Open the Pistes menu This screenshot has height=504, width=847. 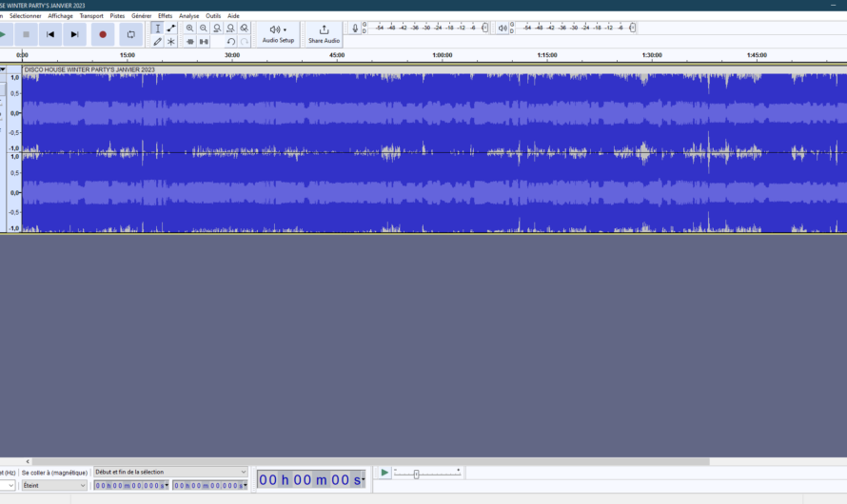click(x=117, y=16)
